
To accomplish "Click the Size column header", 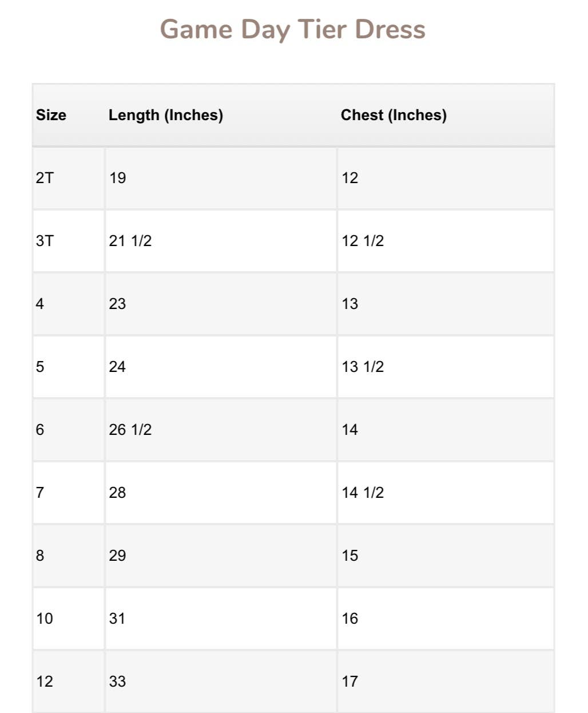I will click(51, 115).
